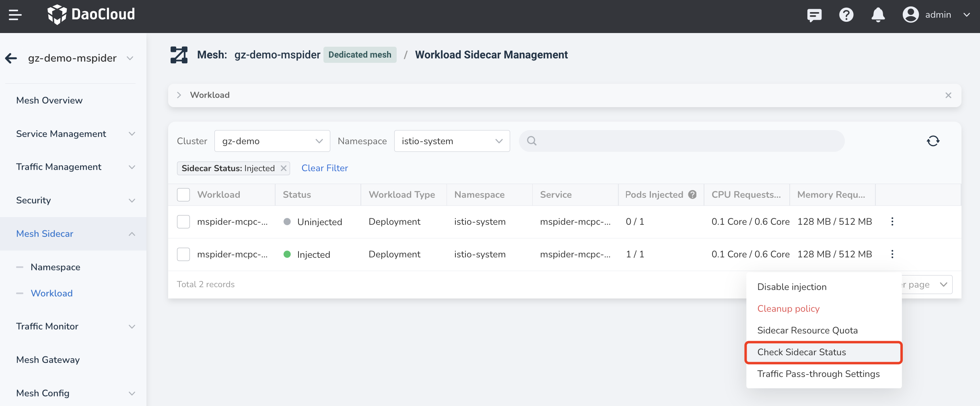This screenshot has width=980, height=406.
Task: Open Workload under Mesh Sidecar
Action: coord(52,293)
